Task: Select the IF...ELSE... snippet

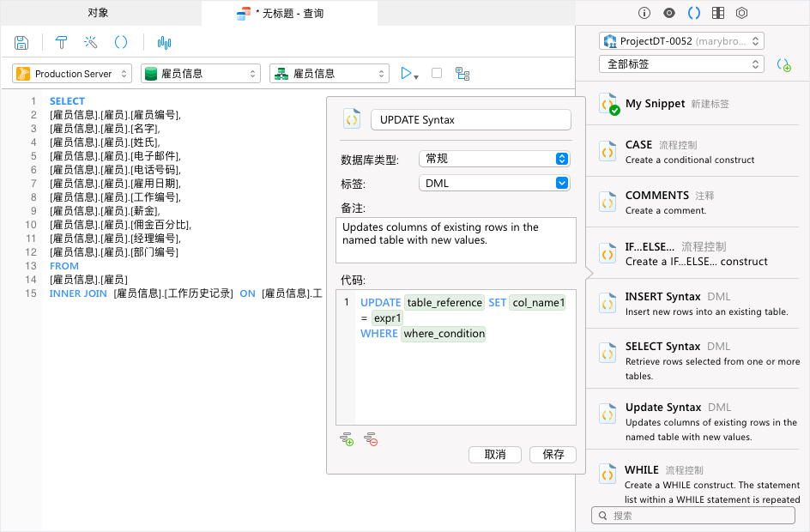Action: pos(692,254)
